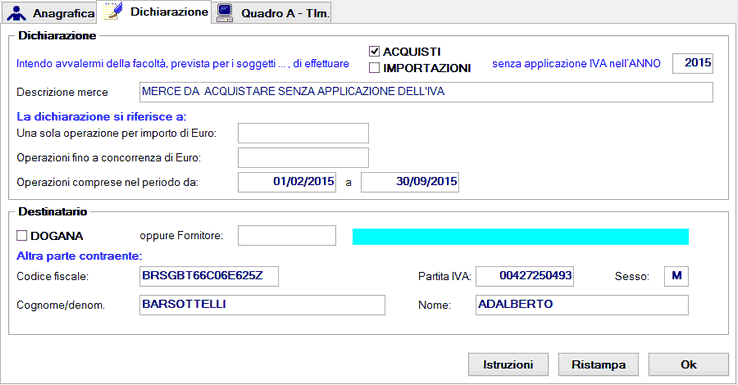Click the Sesso field showing M
The width and height of the screenshot is (738, 385).
[x=676, y=276]
